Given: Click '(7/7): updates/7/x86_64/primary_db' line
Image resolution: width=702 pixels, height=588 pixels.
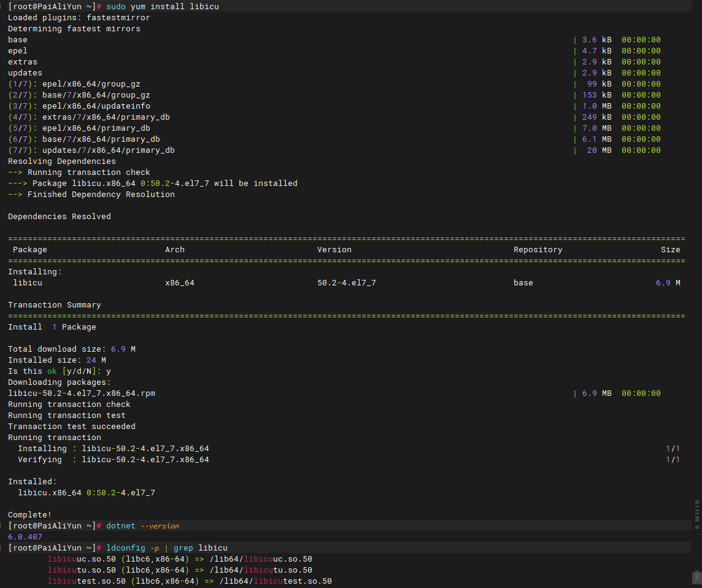Looking at the screenshot, I should pos(91,150).
